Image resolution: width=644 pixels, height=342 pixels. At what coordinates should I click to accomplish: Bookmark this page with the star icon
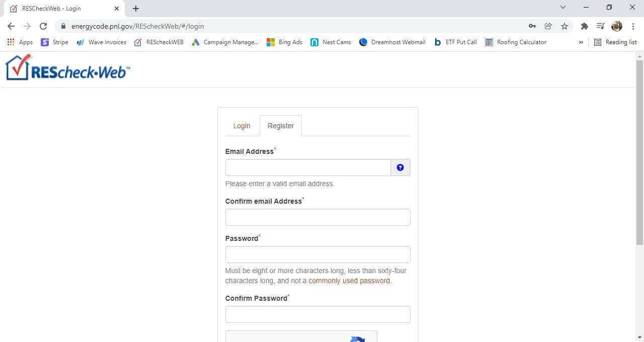[x=565, y=26]
